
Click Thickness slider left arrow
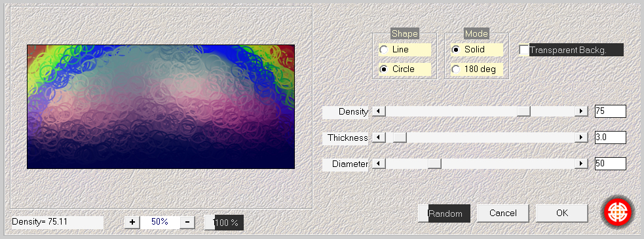click(379, 138)
